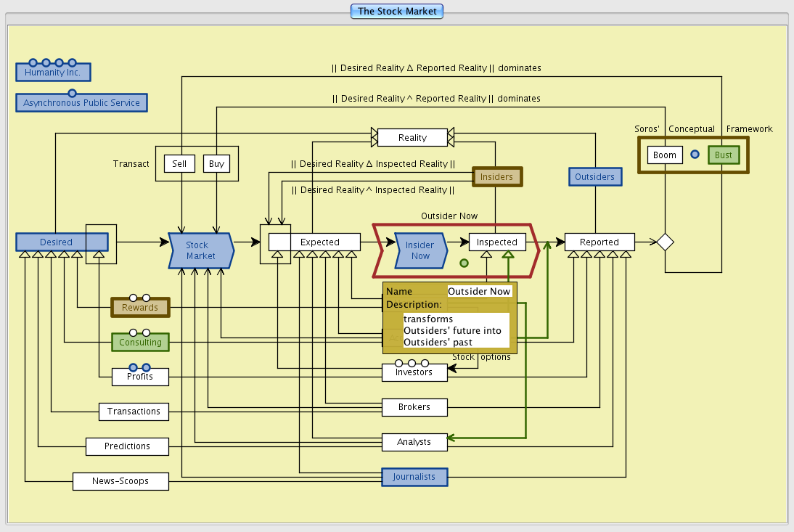Select the Asynchronous Public Service node
This screenshot has width=794, height=532.
pyautogui.click(x=81, y=103)
